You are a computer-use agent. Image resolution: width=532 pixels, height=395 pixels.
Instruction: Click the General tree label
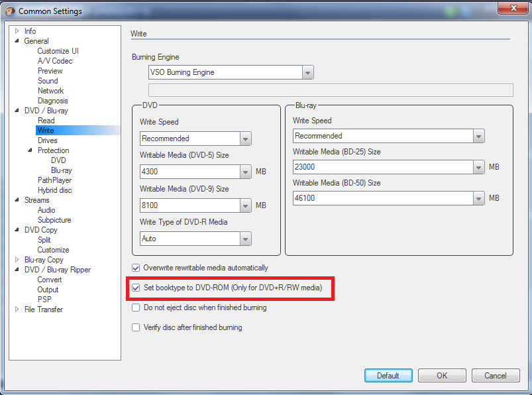(x=36, y=40)
